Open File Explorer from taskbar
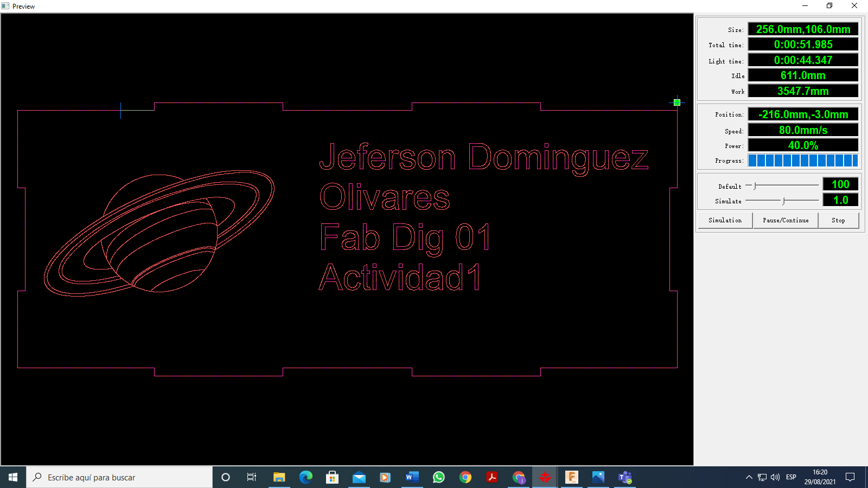The height and width of the screenshot is (488, 868). coord(279,477)
